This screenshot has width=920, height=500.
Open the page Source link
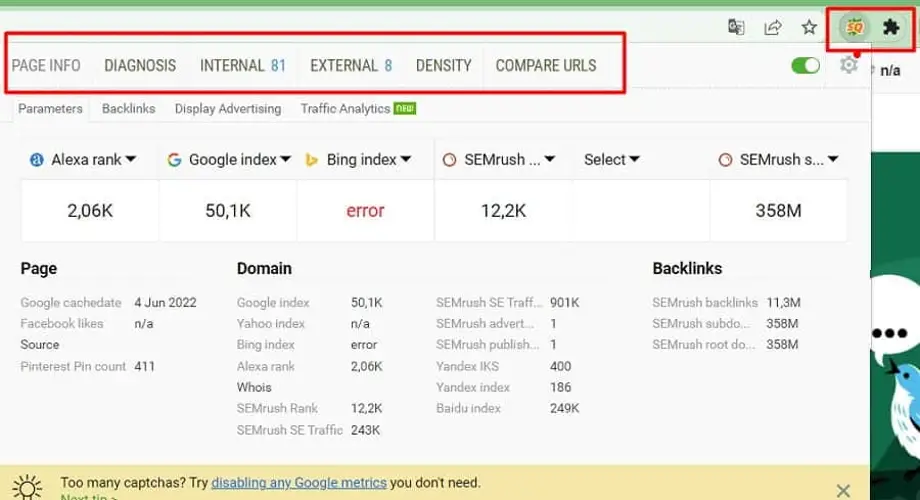click(40, 344)
